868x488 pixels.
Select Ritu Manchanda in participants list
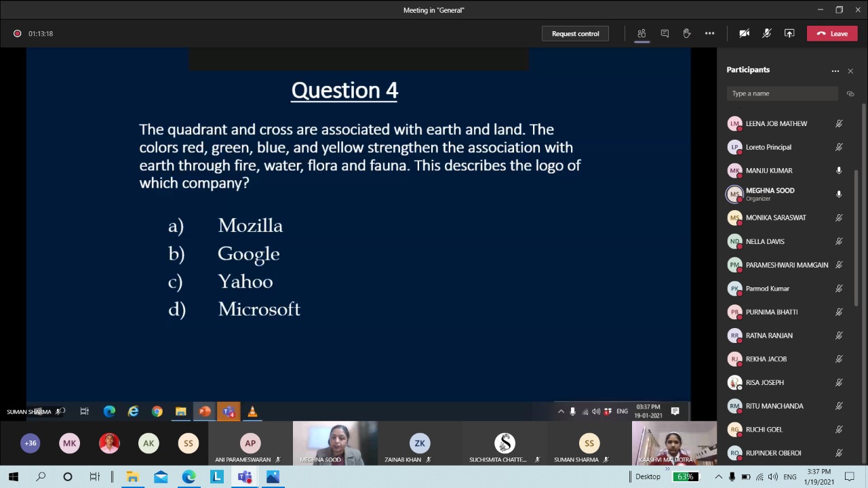[774, 406]
